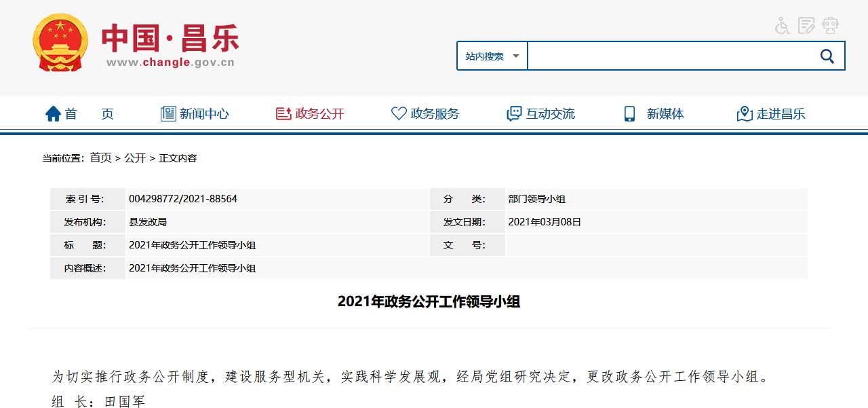Image resolution: width=868 pixels, height=408 pixels.
Task: Select the house icon beside 首页
Action: point(53,113)
